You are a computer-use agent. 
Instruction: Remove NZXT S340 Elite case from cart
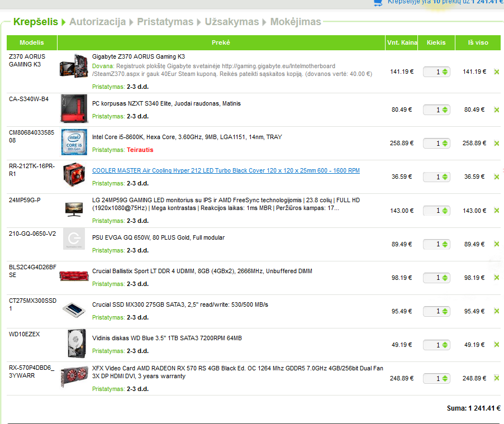pos(497,109)
